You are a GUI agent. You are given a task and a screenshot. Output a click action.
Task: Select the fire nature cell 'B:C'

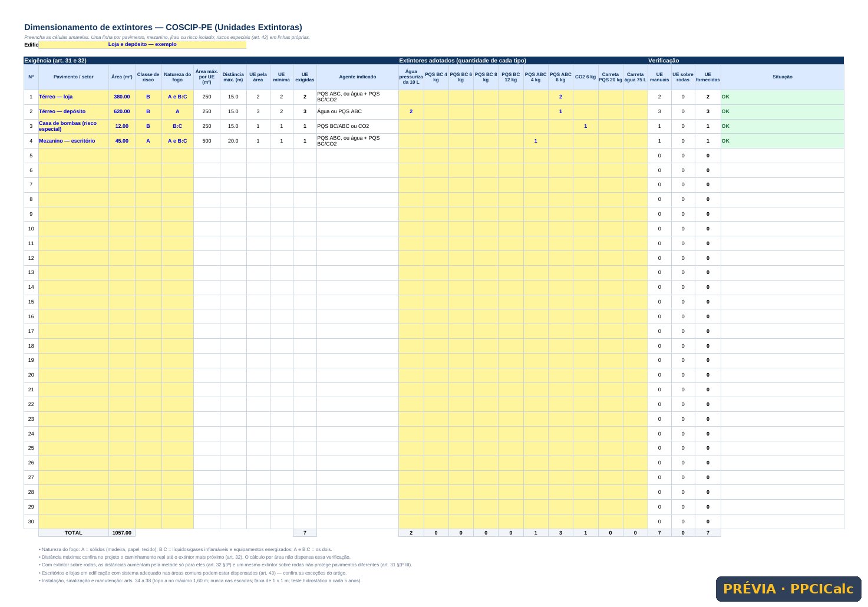[177, 126]
